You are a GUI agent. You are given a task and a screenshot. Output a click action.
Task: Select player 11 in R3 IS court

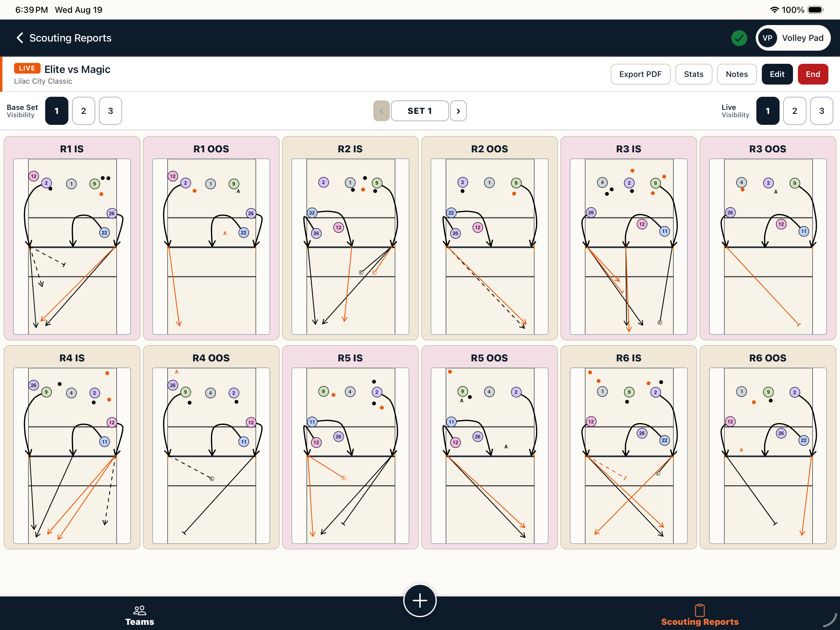click(x=664, y=231)
